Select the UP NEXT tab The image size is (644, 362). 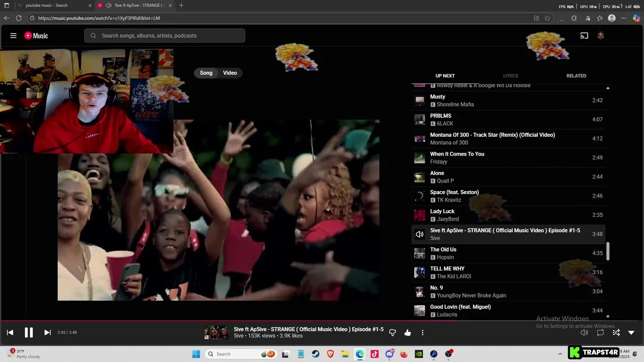point(445,76)
